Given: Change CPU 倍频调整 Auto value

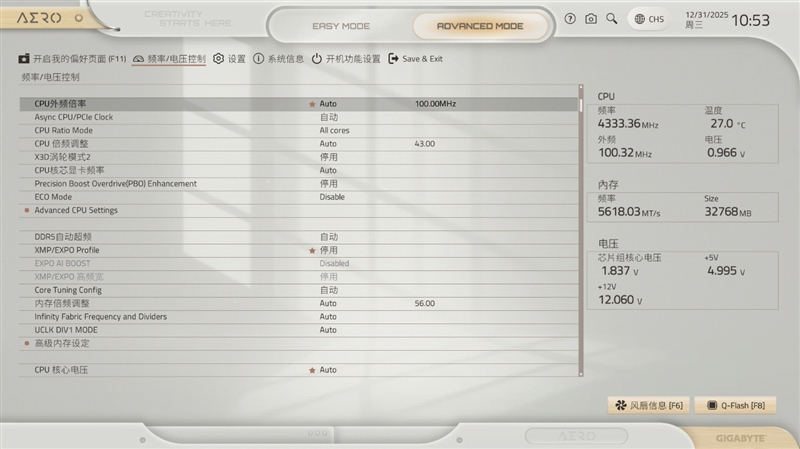Looking at the screenshot, I should tap(328, 143).
